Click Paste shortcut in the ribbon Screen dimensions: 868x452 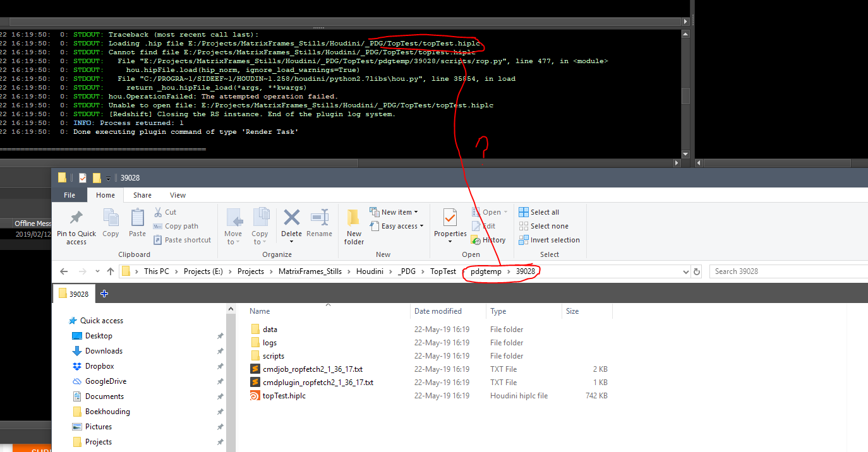tap(182, 240)
